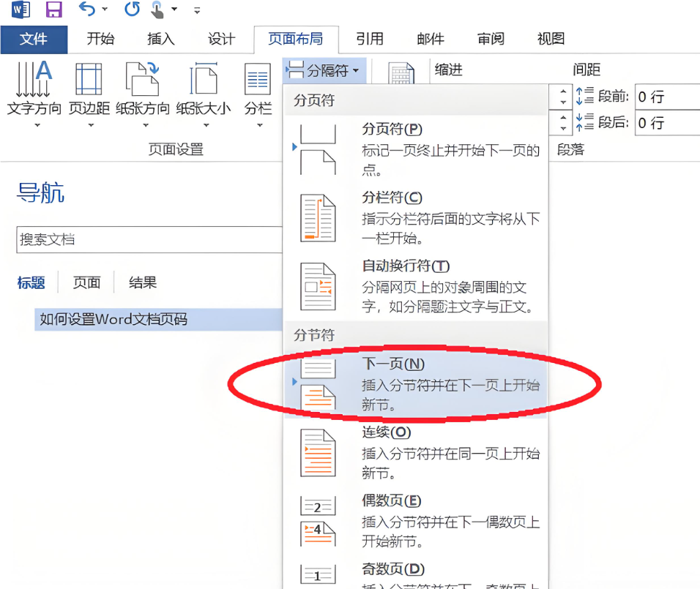The image size is (700, 589).
Task: Select the heading 如何设置Word文档页码
Action: click(x=117, y=319)
